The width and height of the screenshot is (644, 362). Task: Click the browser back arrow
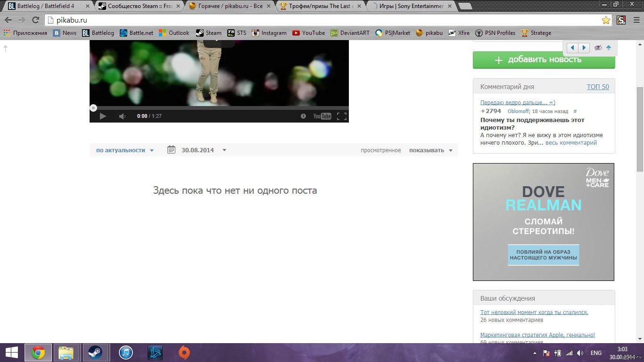tap(8, 20)
